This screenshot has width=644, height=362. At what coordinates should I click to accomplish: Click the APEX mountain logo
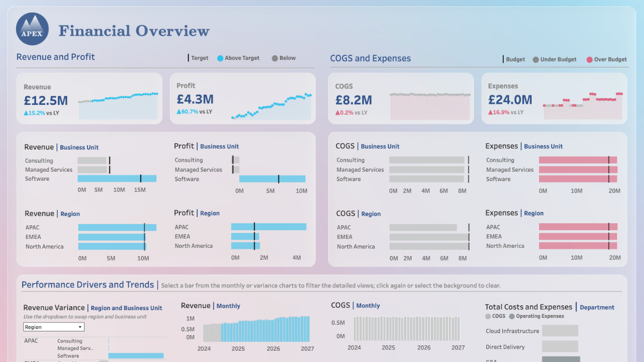tap(32, 29)
